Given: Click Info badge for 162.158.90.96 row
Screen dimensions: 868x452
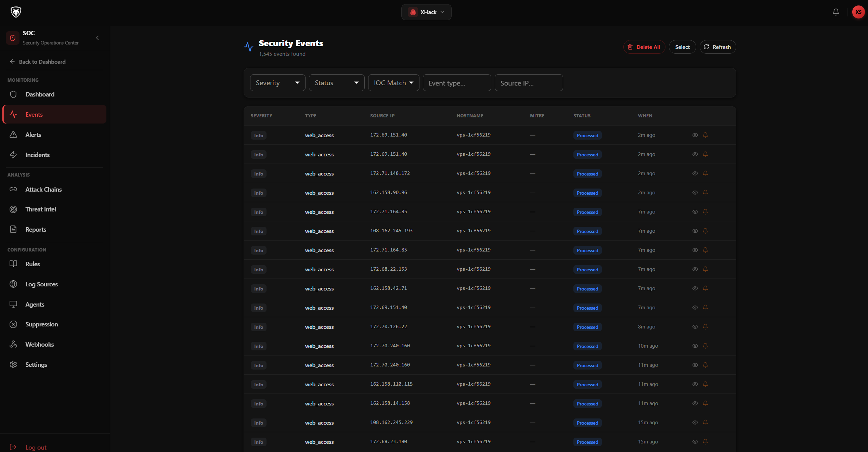Looking at the screenshot, I should [x=259, y=193].
